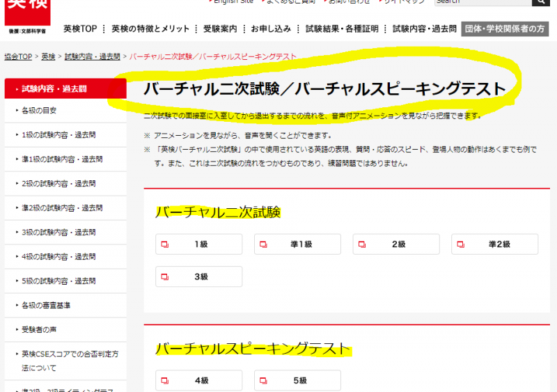Click the 1級 virtual test button
Viewport: 557px width, 392px height.
pyautogui.click(x=199, y=244)
